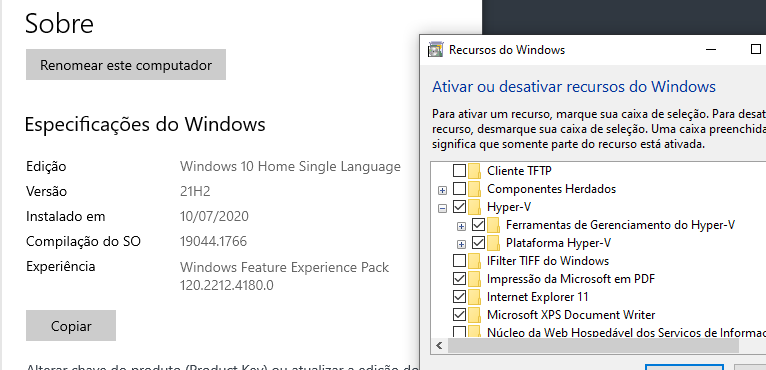Select the Hyper-V row label
This screenshot has width=766, height=370.
509,207
